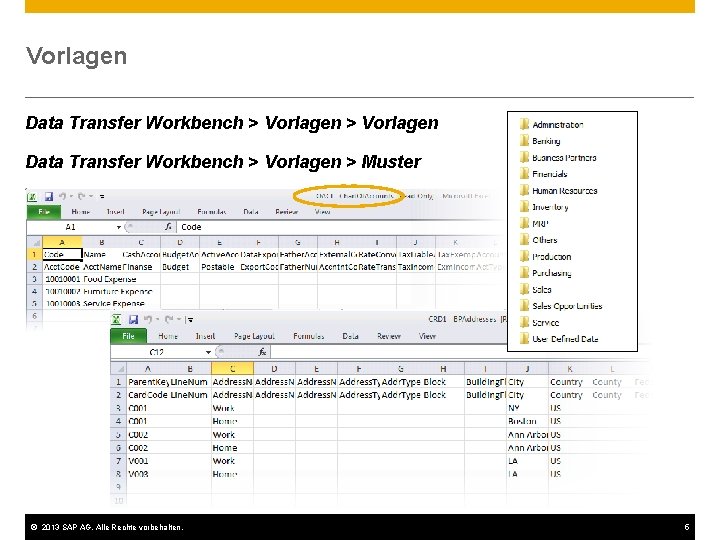Open the Others folder
720x540 pixels.
tap(539, 240)
